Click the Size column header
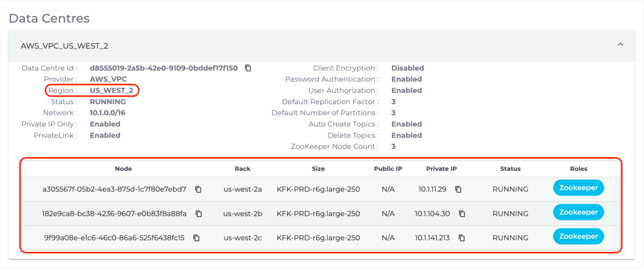 (x=318, y=169)
